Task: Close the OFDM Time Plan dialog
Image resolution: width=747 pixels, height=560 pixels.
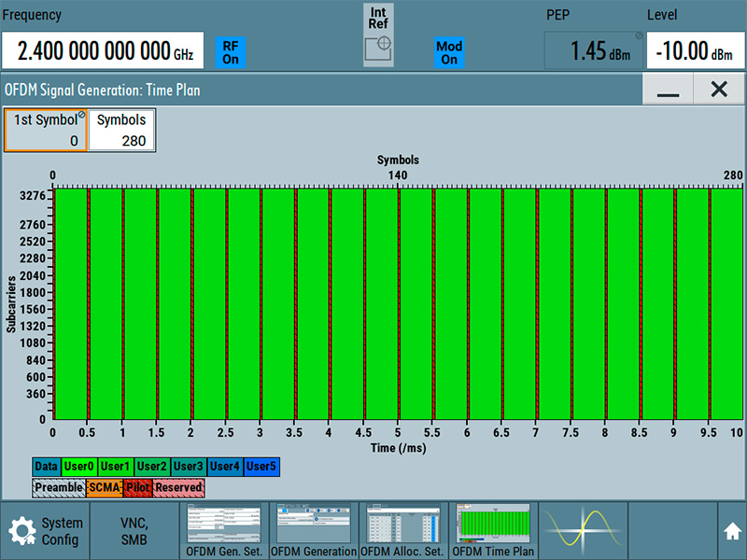Action: [x=719, y=90]
